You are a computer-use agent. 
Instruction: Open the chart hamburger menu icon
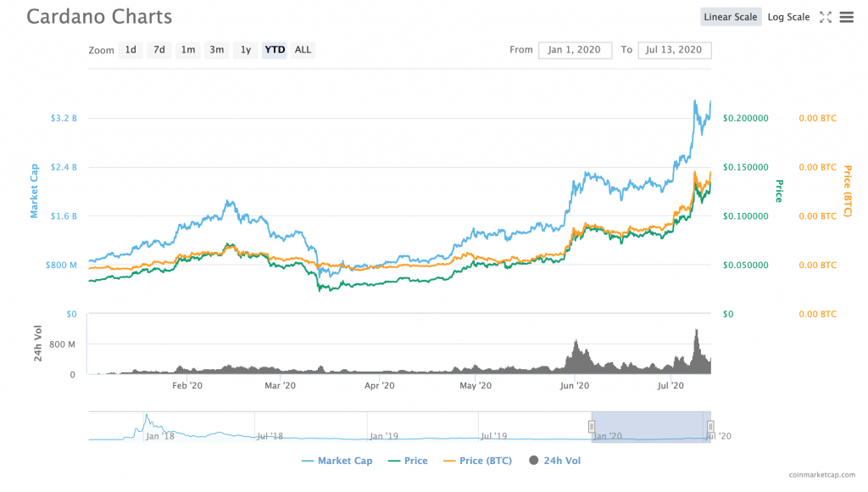click(846, 17)
